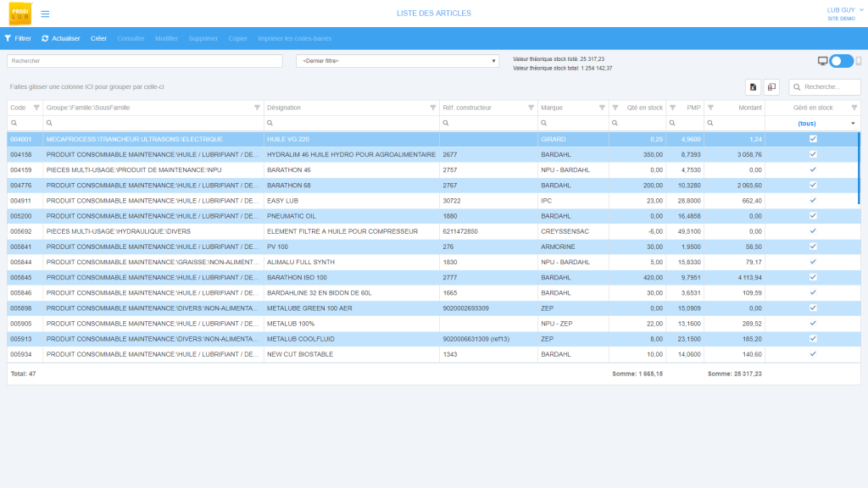Select the BARATHON ISO 100 row
This screenshot has height=488, width=868.
coord(339,277)
